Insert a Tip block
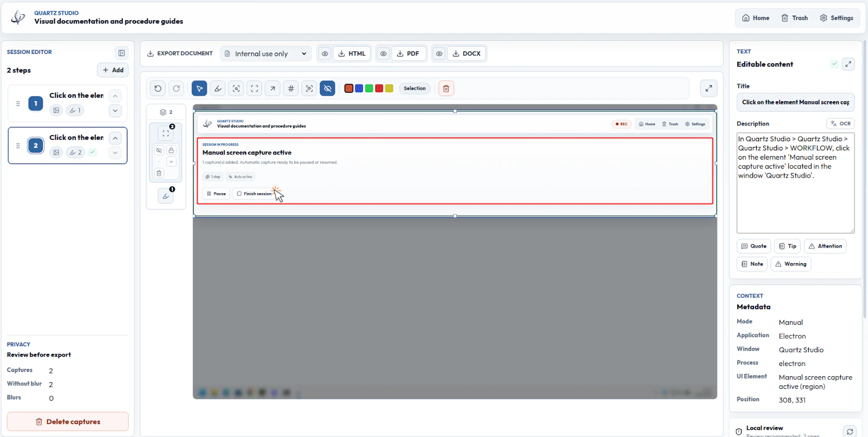This screenshot has height=437, width=868. tap(787, 246)
